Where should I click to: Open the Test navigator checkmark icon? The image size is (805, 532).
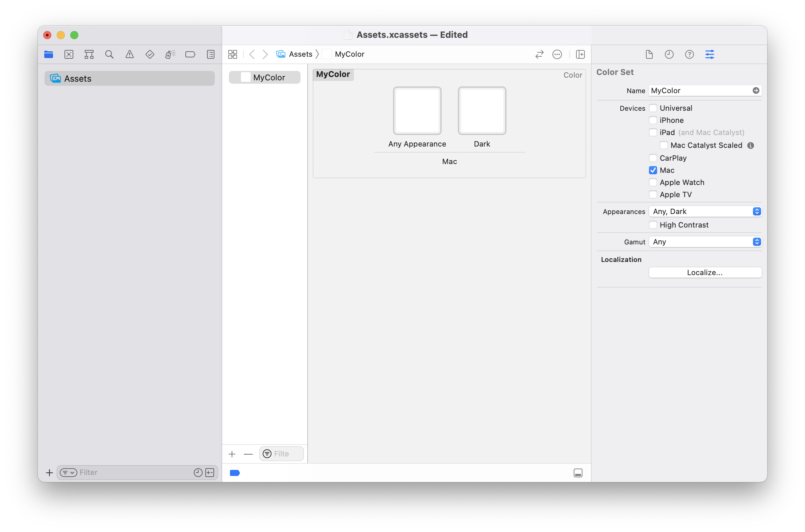pos(150,54)
